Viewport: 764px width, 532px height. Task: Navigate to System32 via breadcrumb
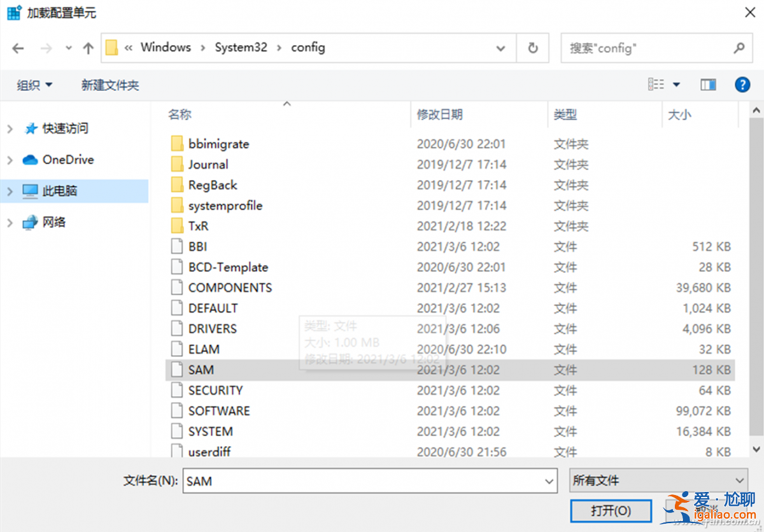pos(241,47)
